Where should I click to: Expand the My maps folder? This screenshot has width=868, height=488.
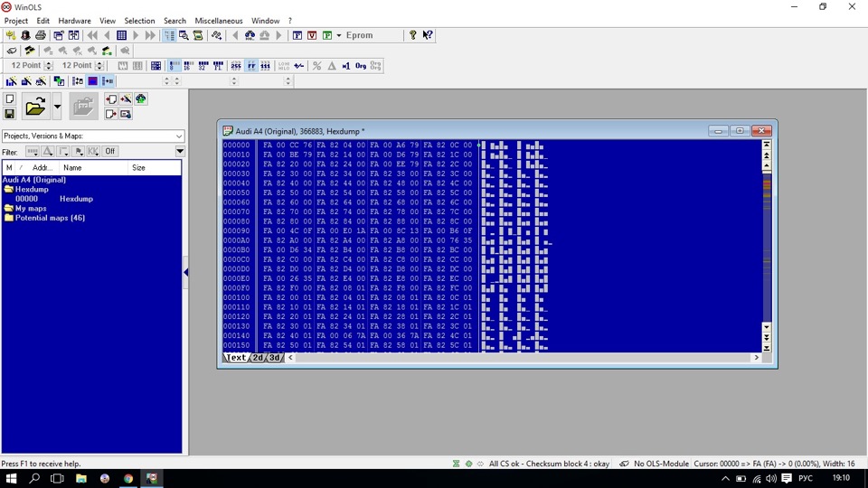click(x=8, y=209)
